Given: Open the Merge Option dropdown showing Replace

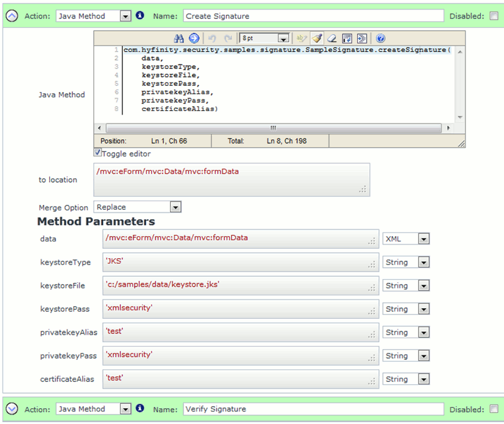Looking at the screenshot, I should (x=175, y=207).
